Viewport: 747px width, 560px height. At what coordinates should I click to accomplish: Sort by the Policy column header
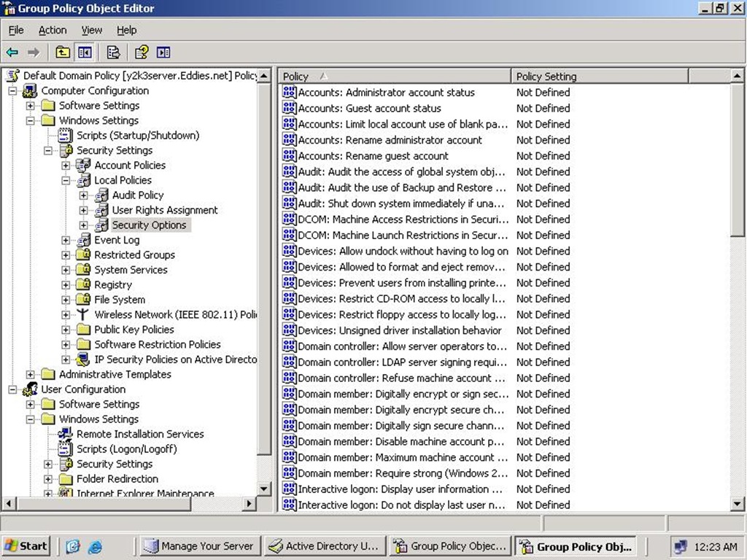[x=395, y=76]
